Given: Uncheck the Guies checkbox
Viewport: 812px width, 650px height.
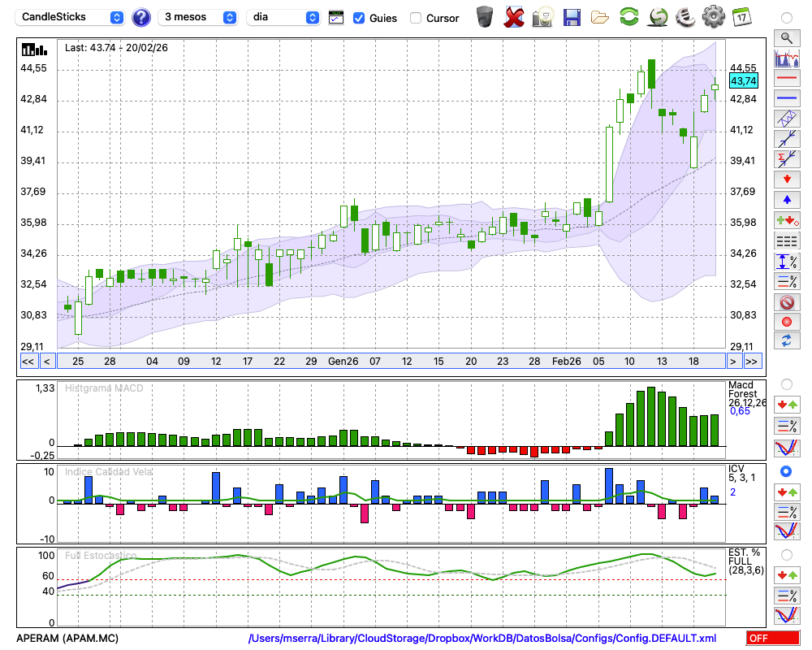Looking at the screenshot, I should click(359, 18).
